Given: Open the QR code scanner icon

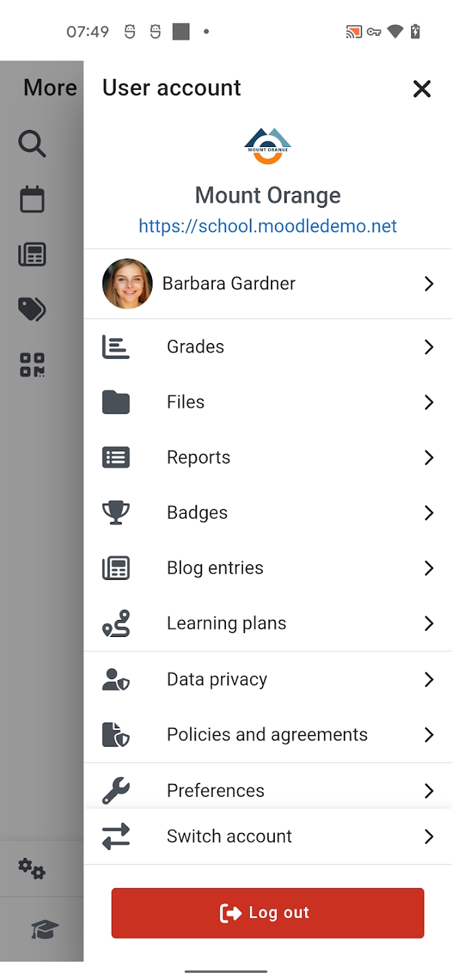Looking at the screenshot, I should point(32,365).
